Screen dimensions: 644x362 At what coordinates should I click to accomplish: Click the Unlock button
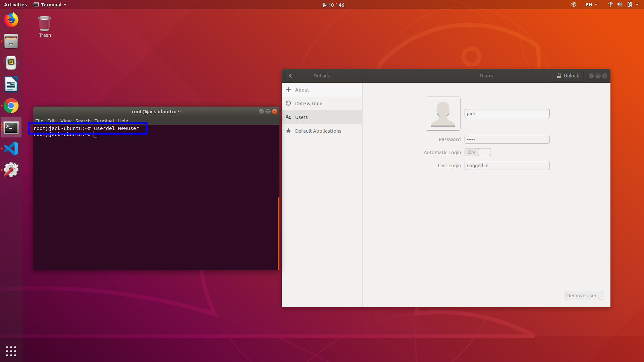tap(568, 76)
